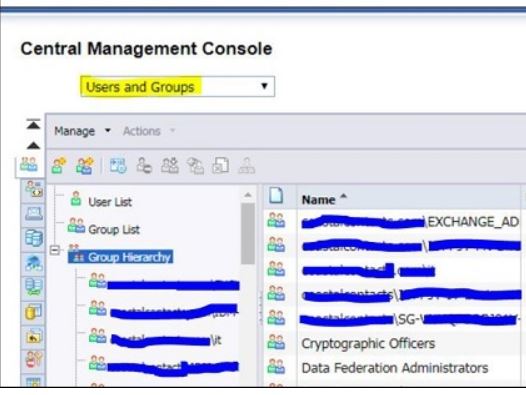Click the create new group toolbar icon
This screenshot has height=395, width=526.
pos(85,165)
